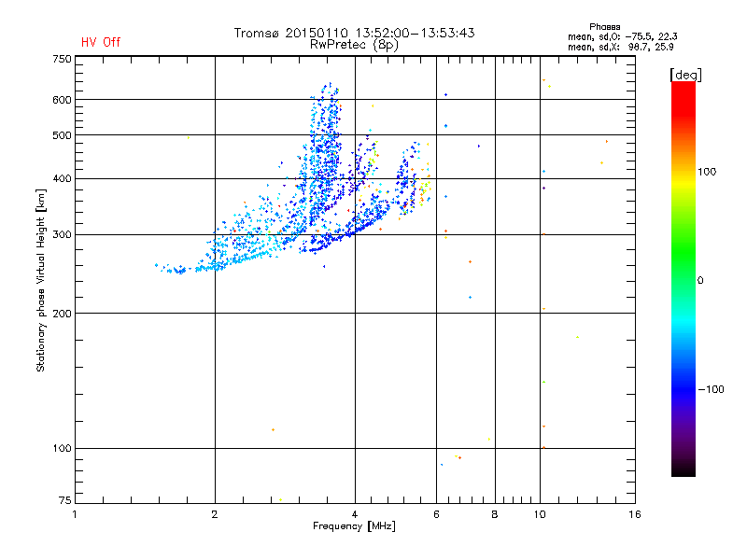747x560 pixels.
Task: Click the y-axis tick label '500'
Action: 63,135
